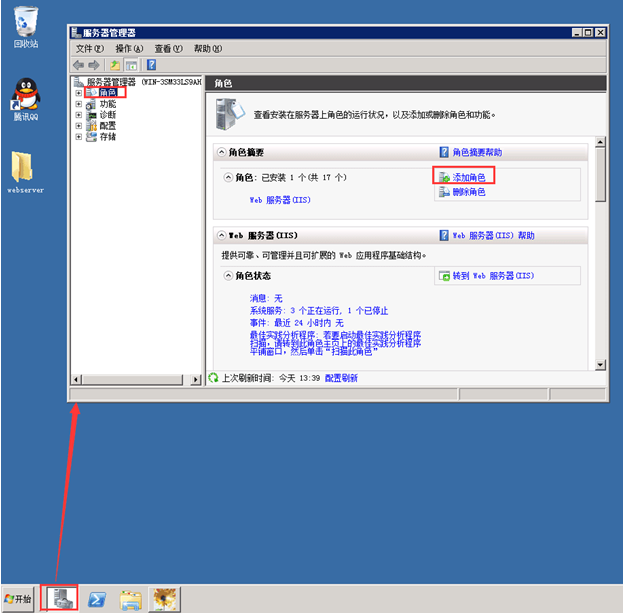The height and width of the screenshot is (613, 623).
Task: Select the webserver folder on the desktop
Action: pos(25,170)
